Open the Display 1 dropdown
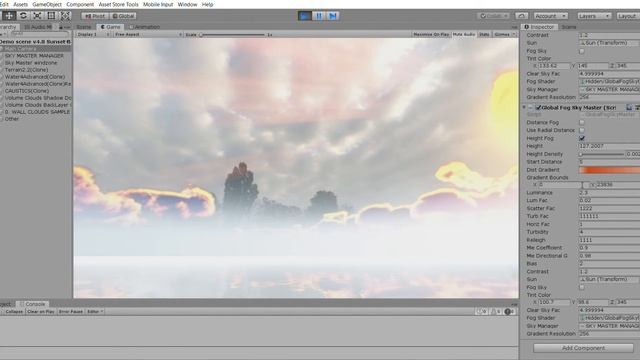 (93, 35)
